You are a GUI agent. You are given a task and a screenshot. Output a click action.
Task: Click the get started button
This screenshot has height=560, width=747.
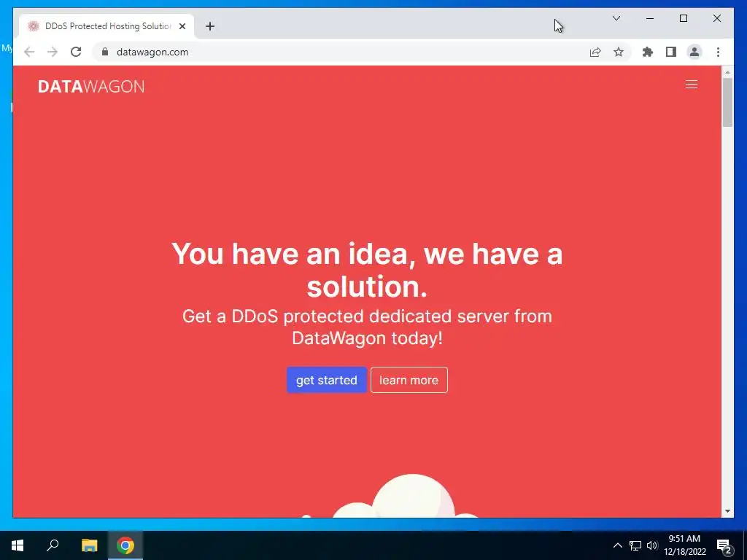point(327,380)
